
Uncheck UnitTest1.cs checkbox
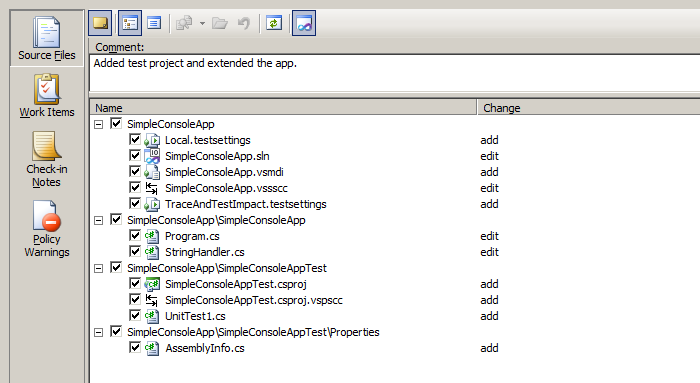135,316
